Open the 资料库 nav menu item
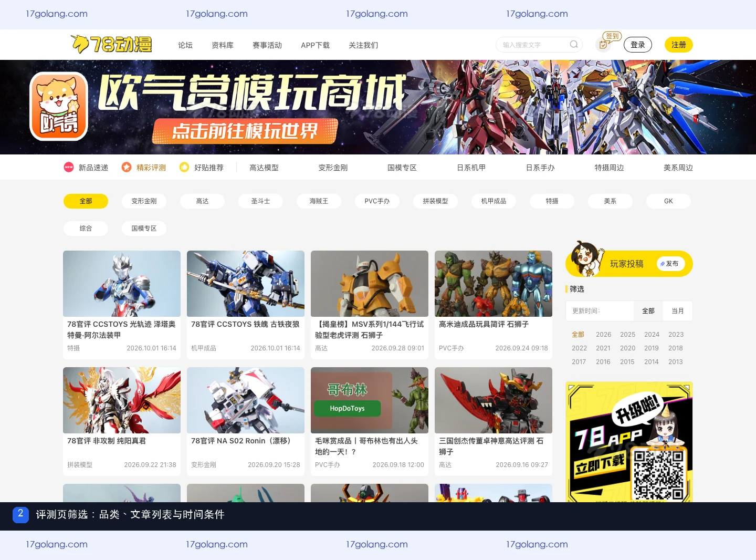The height and width of the screenshot is (560, 756). tap(223, 45)
